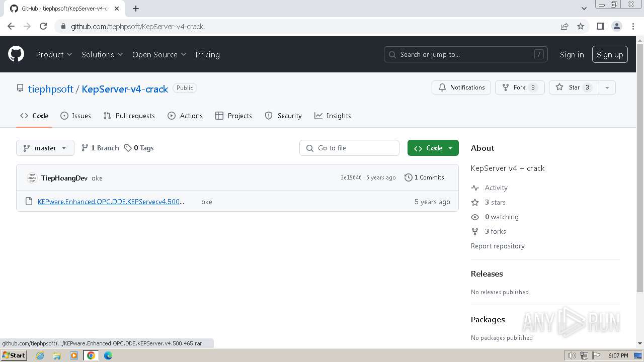Click the Sign up button
This screenshot has width=644, height=362.
(610, 54)
